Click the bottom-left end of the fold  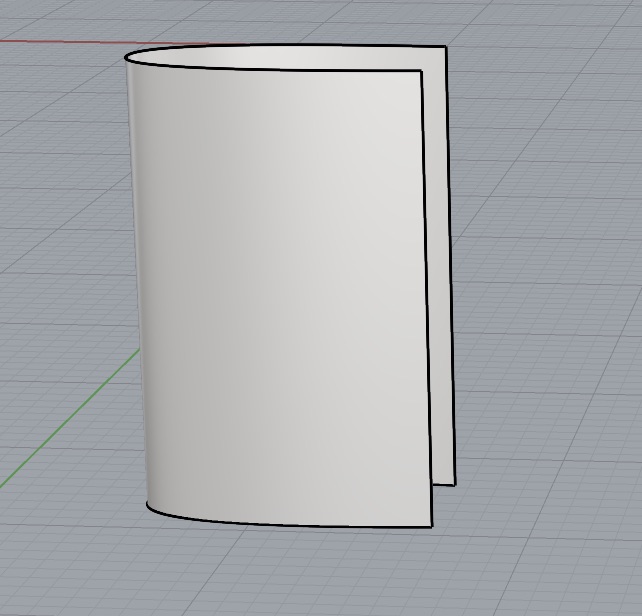(x=148, y=504)
